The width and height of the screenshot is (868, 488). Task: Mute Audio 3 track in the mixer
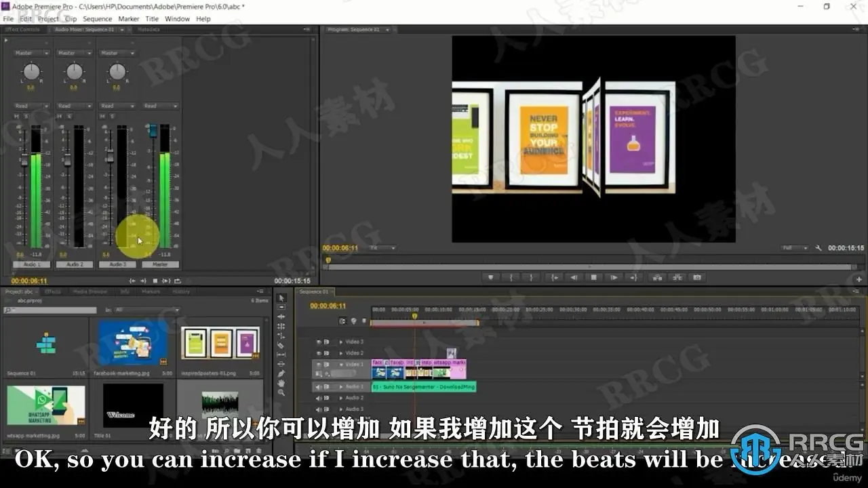tap(104, 116)
